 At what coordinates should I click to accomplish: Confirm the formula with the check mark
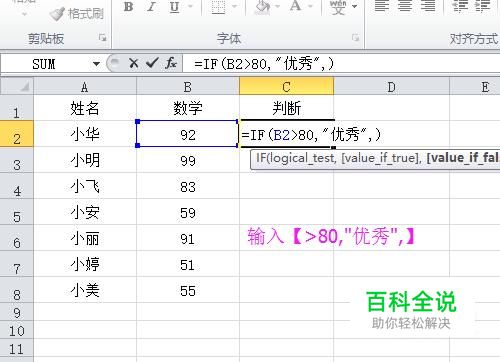click(152, 63)
